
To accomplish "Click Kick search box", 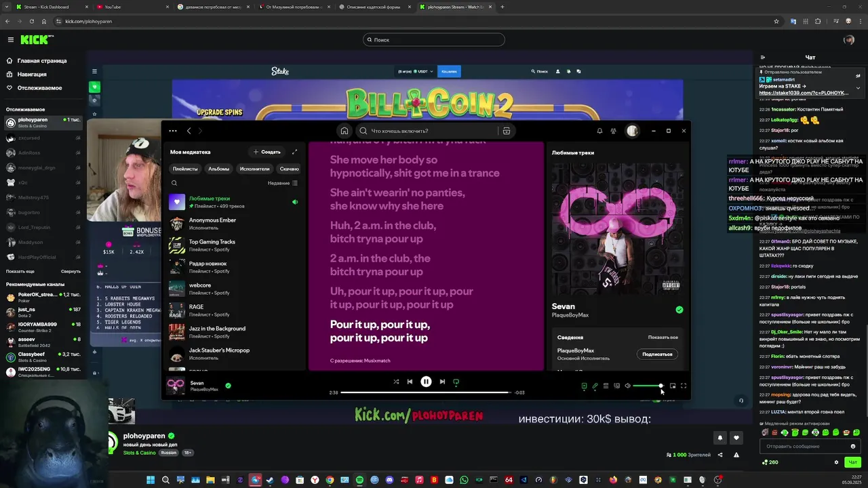I will tap(434, 39).
